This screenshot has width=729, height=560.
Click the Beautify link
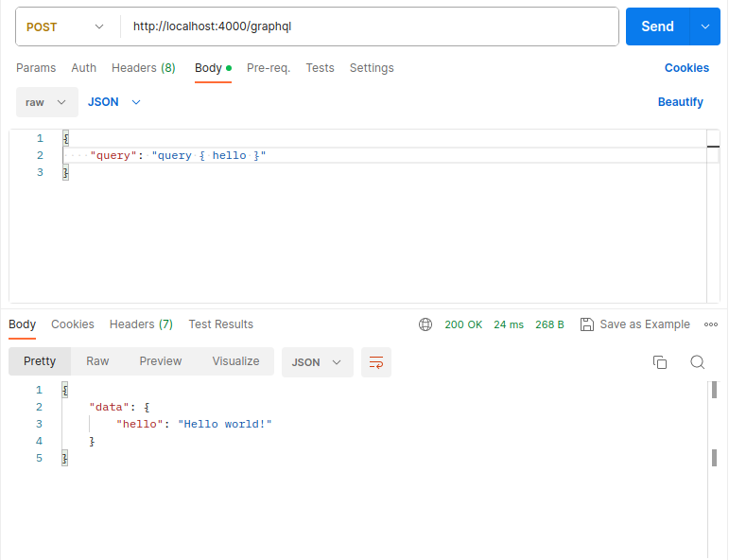click(680, 102)
